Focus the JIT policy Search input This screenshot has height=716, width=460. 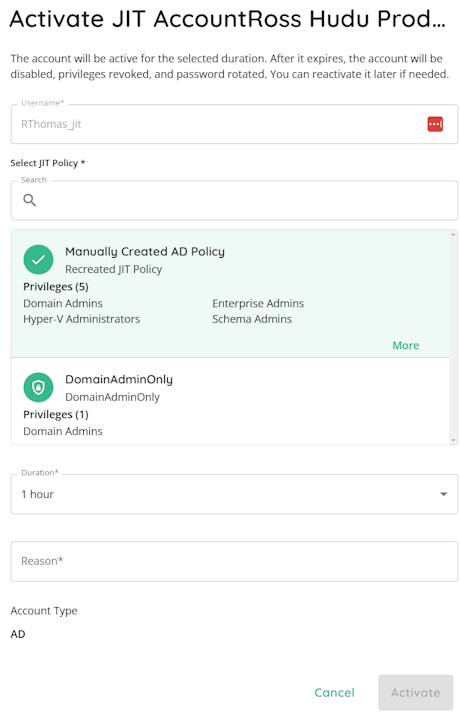(x=234, y=200)
